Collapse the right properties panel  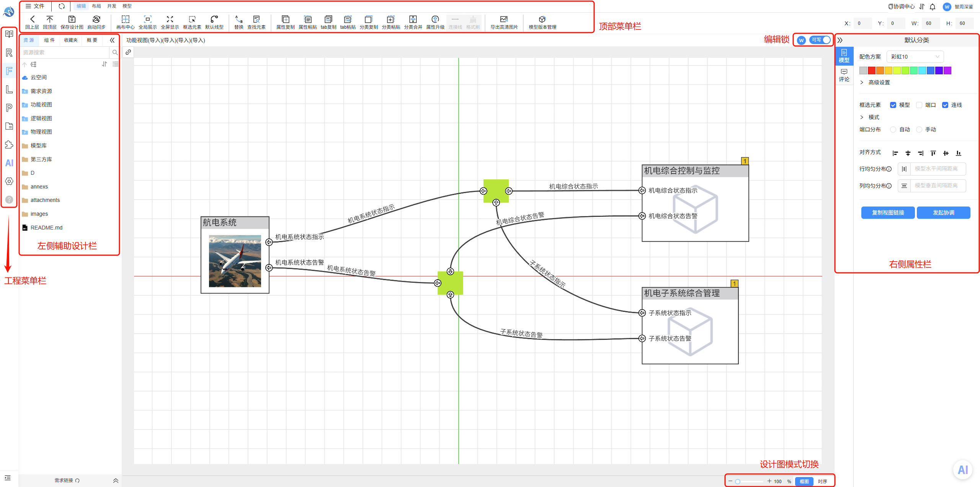840,40
